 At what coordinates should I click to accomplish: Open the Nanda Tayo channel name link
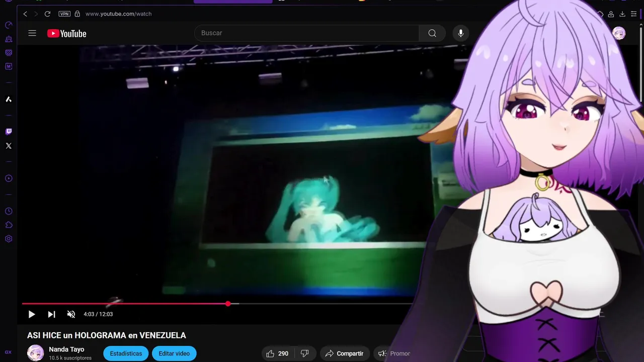tap(66, 349)
